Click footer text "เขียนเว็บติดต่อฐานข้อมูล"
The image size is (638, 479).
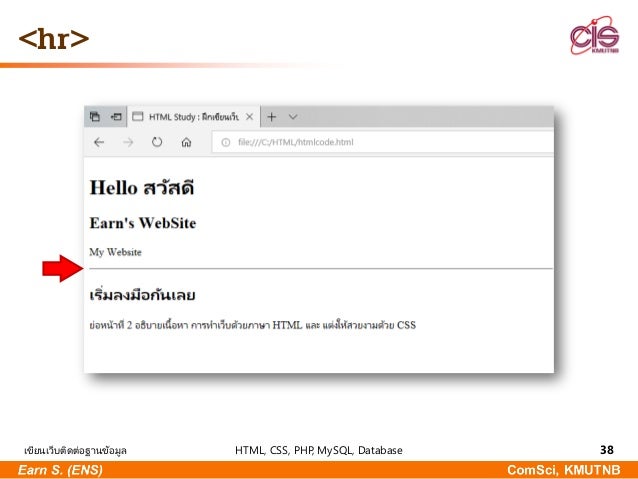[x=75, y=451]
